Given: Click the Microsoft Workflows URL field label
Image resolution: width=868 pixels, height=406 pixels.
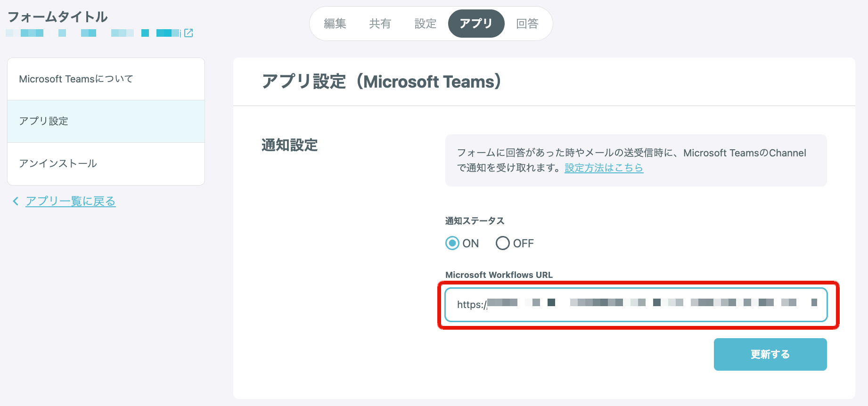Looking at the screenshot, I should (x=499, y=275).
